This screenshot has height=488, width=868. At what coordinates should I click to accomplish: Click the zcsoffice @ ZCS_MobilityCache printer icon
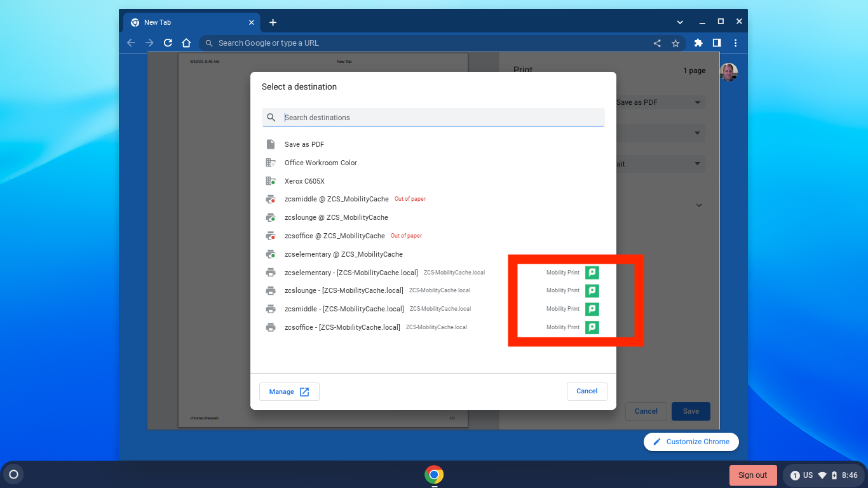click(x=271, y=236)
